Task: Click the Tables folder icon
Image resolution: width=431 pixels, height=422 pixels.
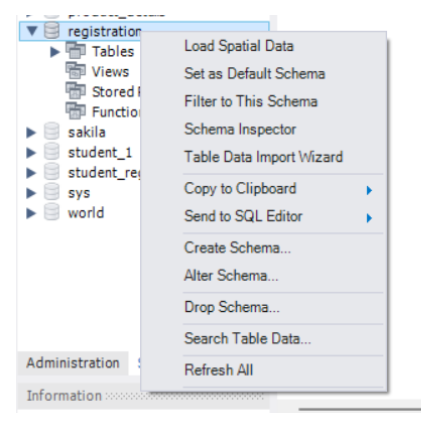Action: pos(76,51)
